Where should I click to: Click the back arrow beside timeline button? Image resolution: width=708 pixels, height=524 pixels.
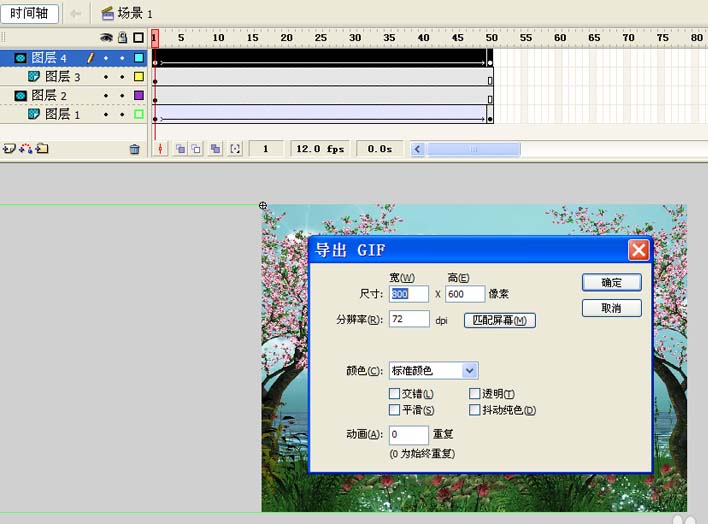click(x=75, y=14)
